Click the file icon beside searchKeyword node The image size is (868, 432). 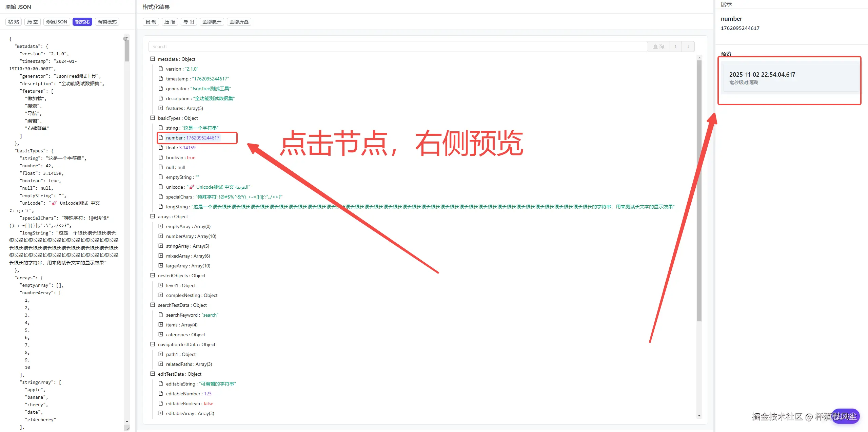point(161,315)
